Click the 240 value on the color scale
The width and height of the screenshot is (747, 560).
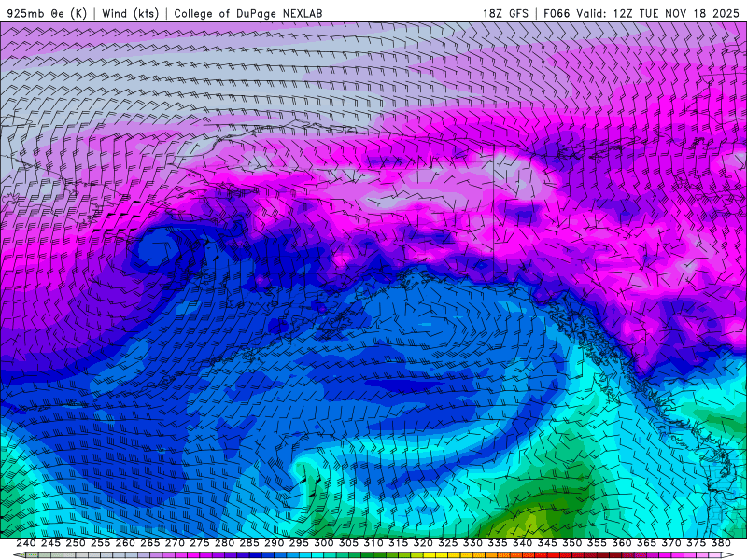pyautogui.click(x=26, y=543)
